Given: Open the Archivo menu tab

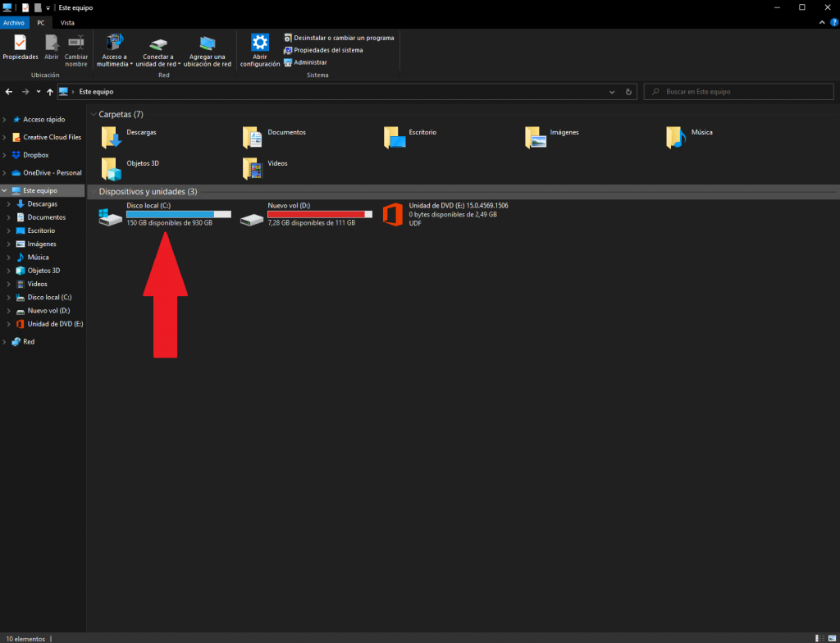Looking at the screenshot, I should [14, 22].
